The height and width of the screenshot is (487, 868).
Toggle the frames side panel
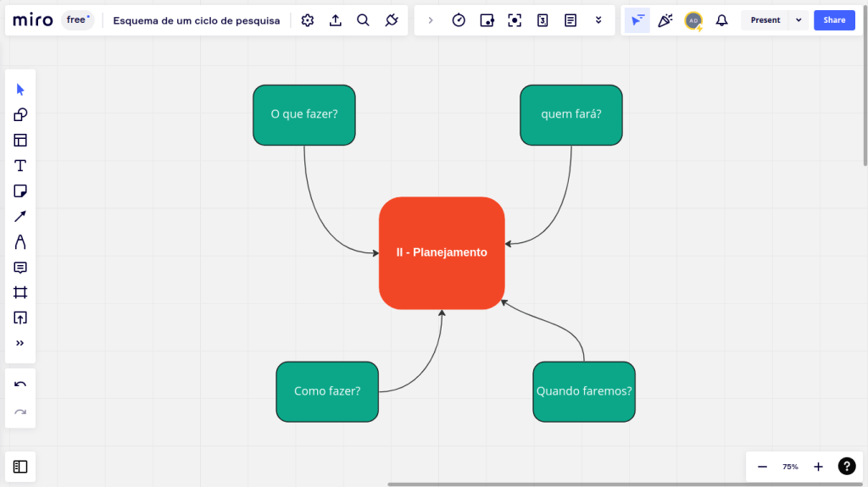[x=20, y=467]
